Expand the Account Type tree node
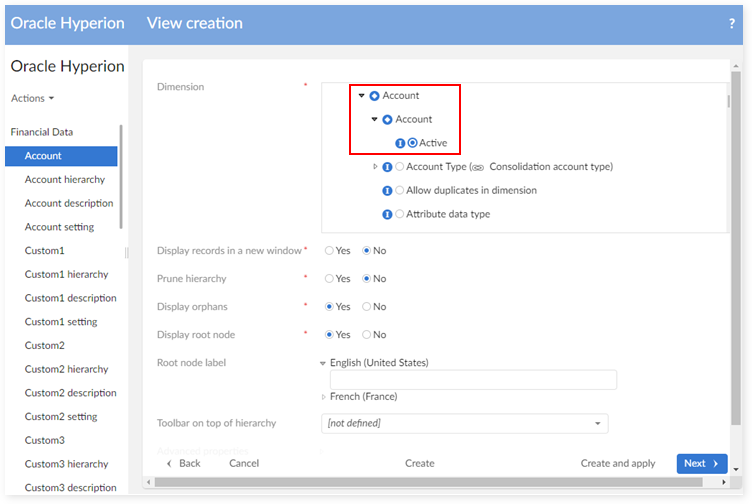 point(375,167)
